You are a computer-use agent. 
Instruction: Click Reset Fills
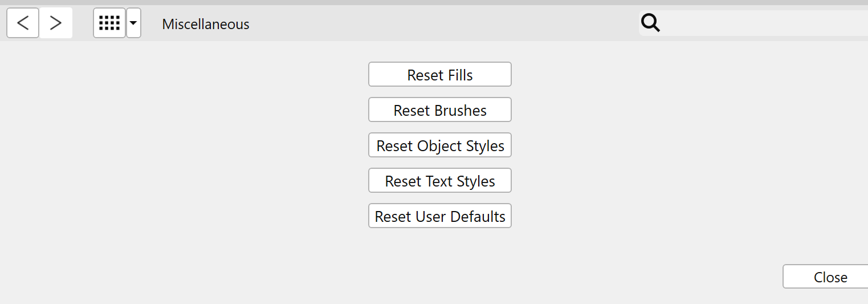pos(440,74)
